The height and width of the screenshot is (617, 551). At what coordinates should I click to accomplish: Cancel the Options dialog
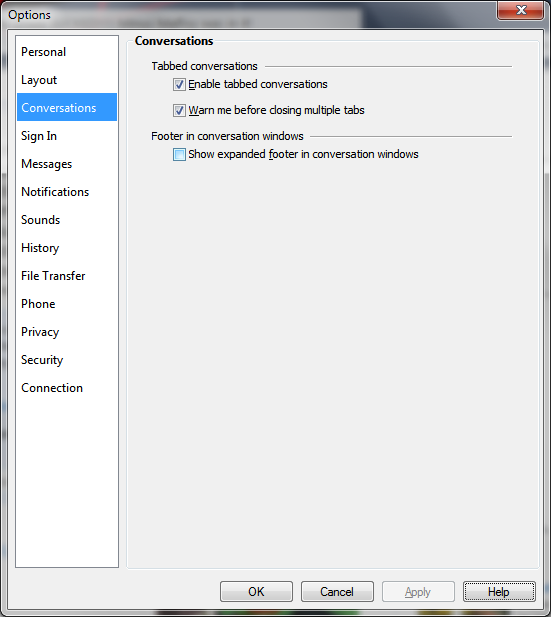tap(337, 591)
